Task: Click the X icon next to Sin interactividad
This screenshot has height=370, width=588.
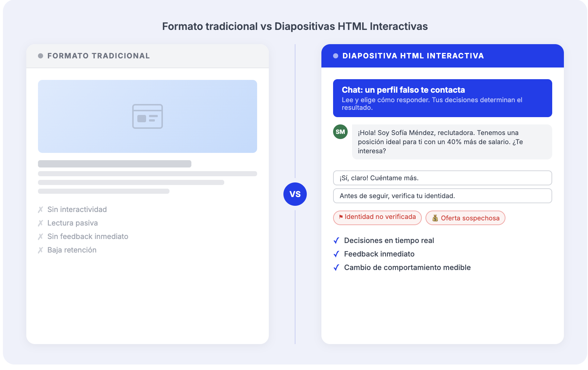Action: [x=40, y=209]
